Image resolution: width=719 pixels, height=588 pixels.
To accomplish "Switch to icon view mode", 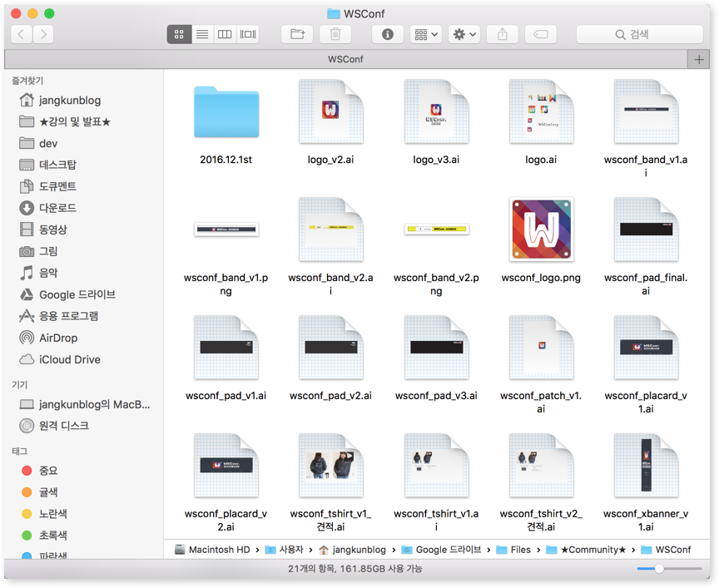I will [x=179, y=34].
